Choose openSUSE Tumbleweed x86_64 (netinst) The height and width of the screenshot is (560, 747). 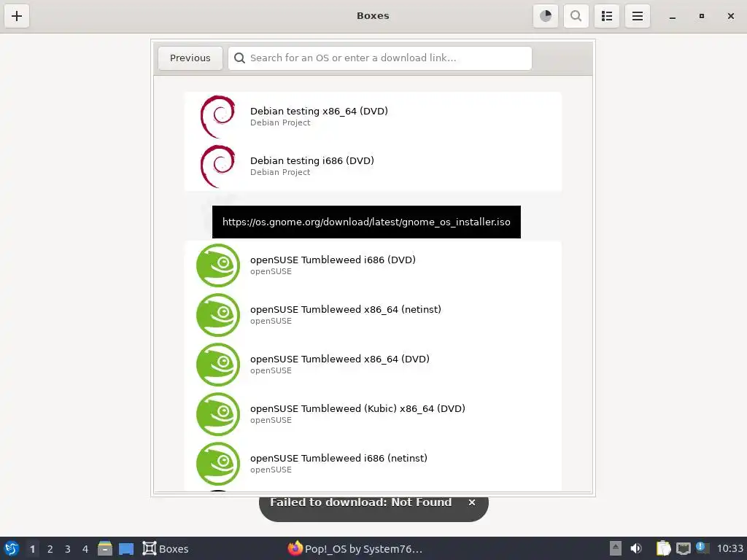tap(373, 315)
